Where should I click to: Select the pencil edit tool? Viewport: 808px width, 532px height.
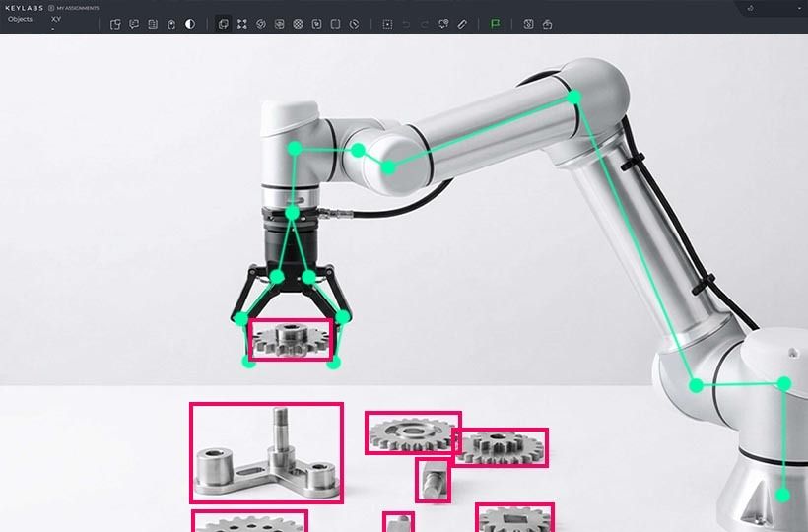pyautogui.click(x=462, y=24)
